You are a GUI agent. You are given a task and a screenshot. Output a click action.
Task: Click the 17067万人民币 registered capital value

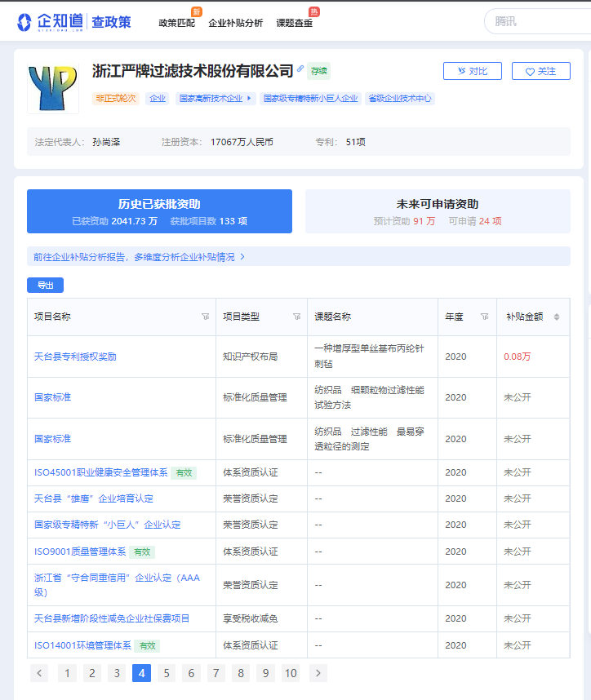242,142
